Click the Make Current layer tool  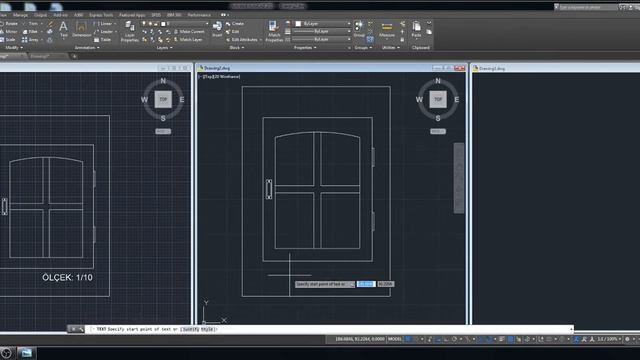[189, 31]
